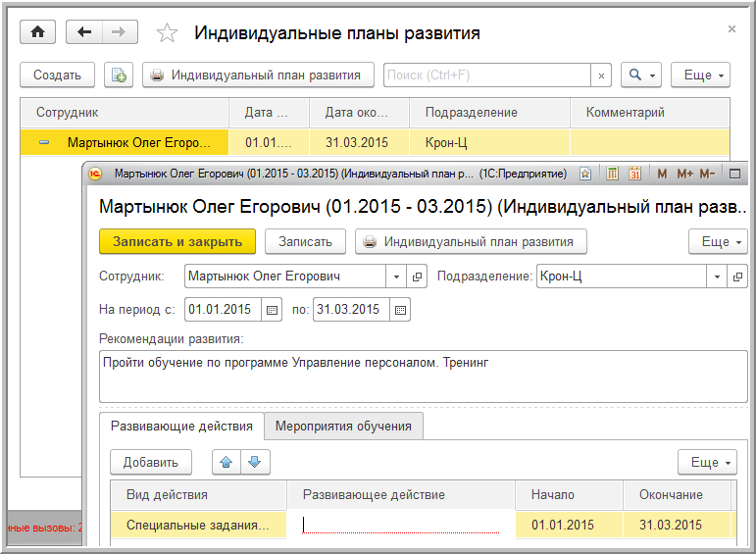The height and width of the screenshot is (554, 756).
Task: Select the 31.03.2015 Окончание table cell
Action: [677, 525]
